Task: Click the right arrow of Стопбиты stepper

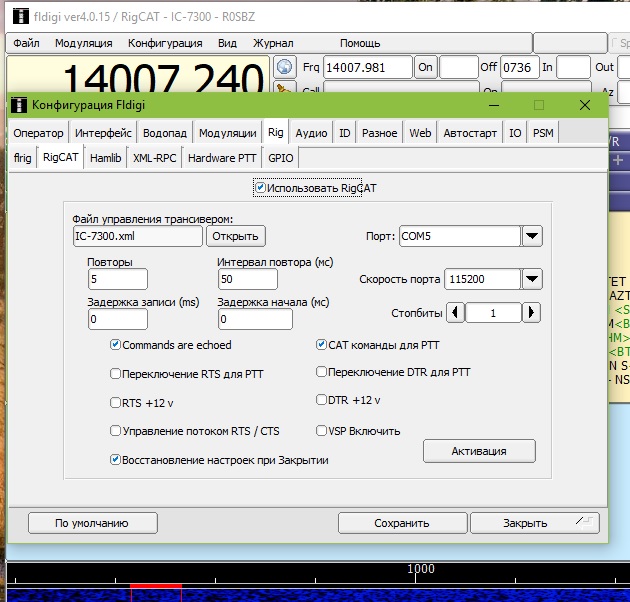Action: 531,313
